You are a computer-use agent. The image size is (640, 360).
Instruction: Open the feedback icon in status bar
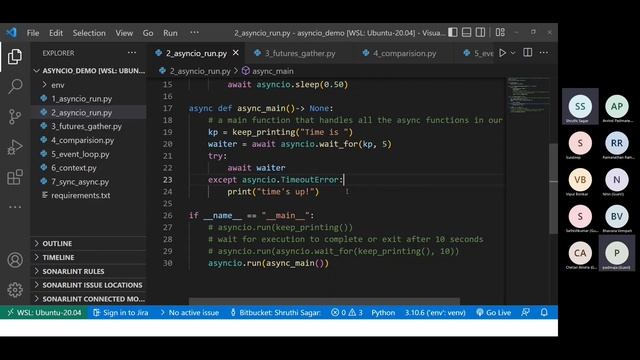tap(525, 313)
